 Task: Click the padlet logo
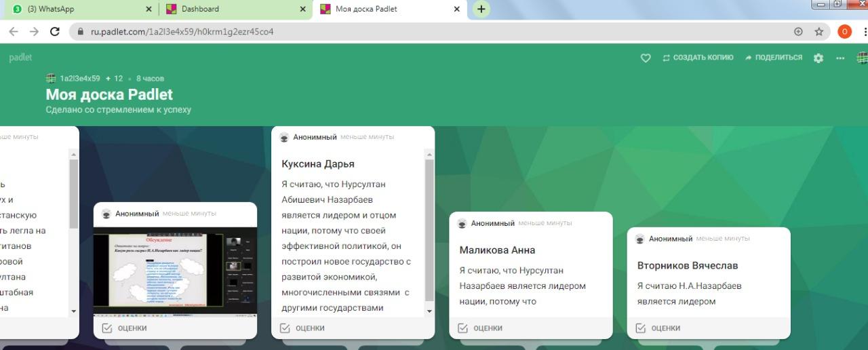click(20, 58)
